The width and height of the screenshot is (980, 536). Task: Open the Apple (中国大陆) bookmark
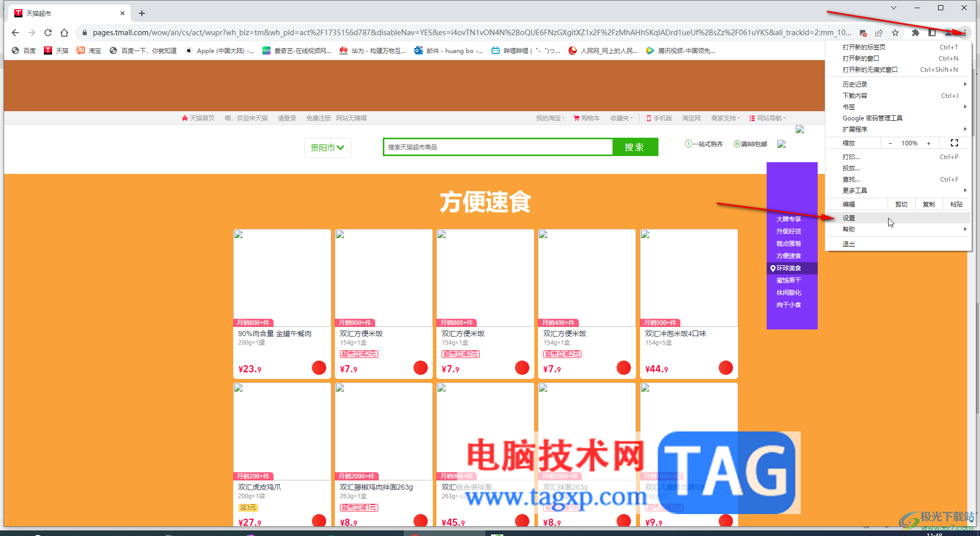[220, 50]
